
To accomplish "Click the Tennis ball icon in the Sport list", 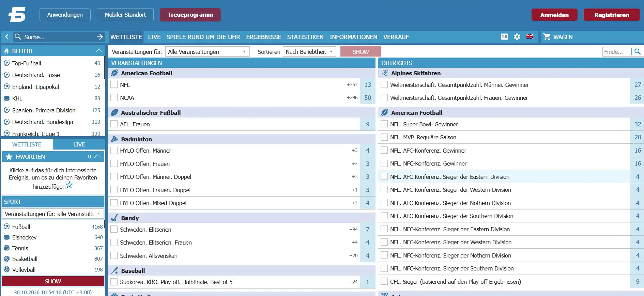I will pos(6,248).
